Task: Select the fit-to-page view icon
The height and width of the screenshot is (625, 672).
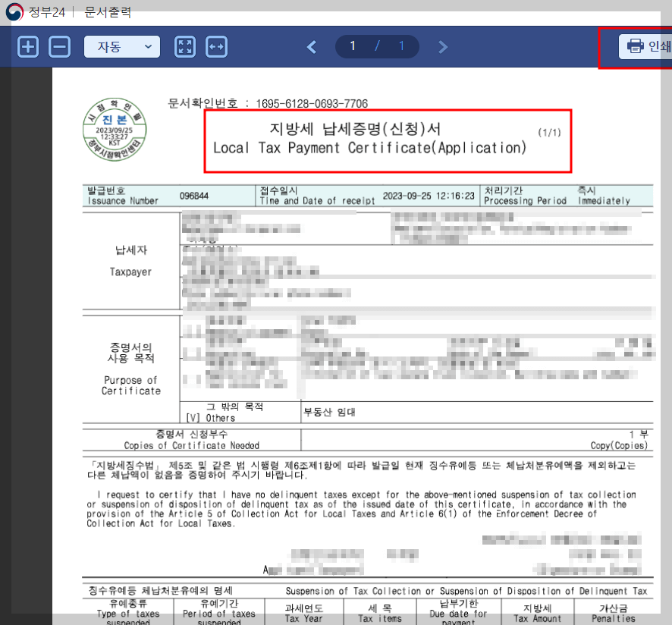Action: 184,46
